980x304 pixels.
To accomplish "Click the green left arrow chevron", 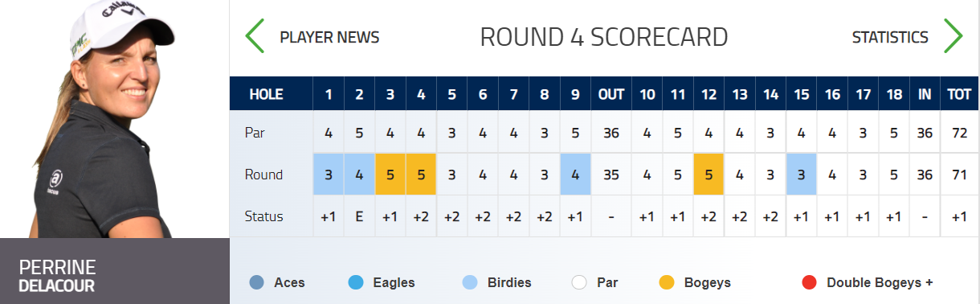I will tap(255, 36).
